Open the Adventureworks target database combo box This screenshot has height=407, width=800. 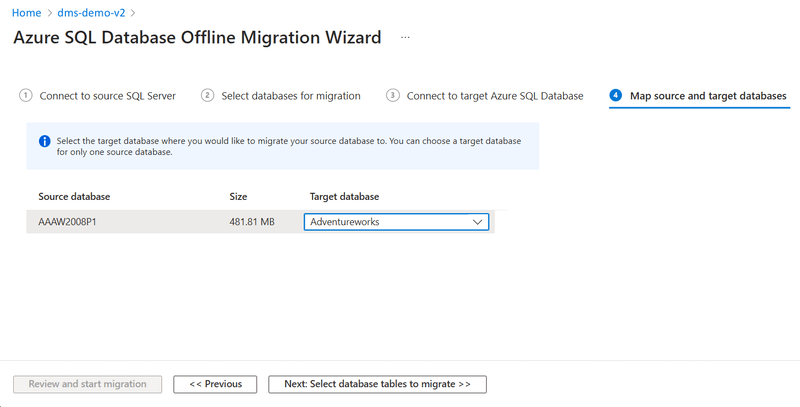[396, 222]
